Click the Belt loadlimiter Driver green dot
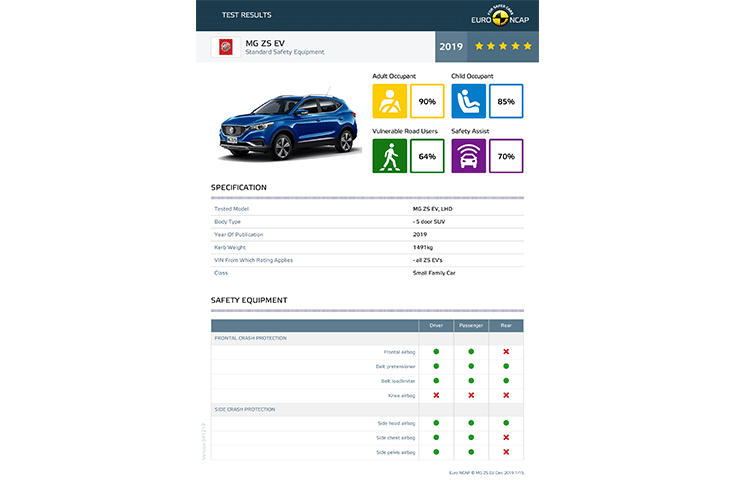The width and height of the screenshot is (735, 485). pyautogui.click(x=436, y=381)
